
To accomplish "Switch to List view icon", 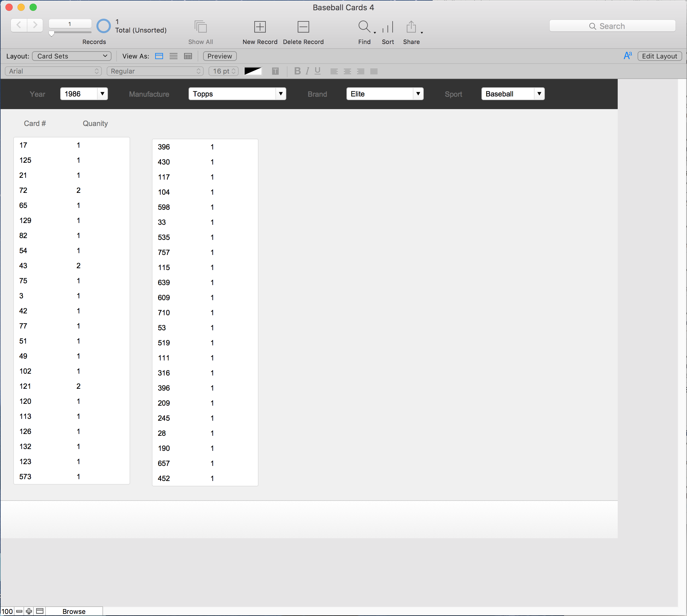I will (x=174, y=56).
